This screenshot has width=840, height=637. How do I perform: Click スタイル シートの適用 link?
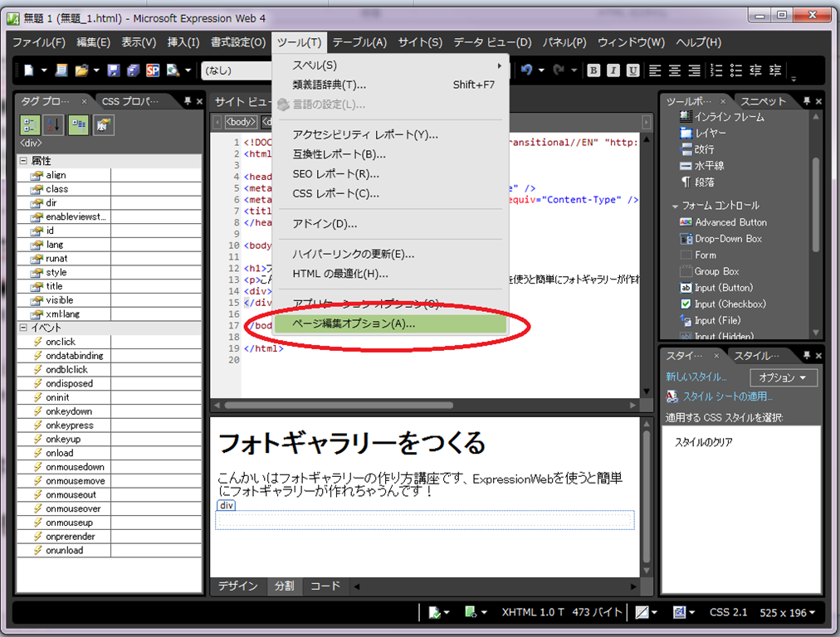coord(727,396)
